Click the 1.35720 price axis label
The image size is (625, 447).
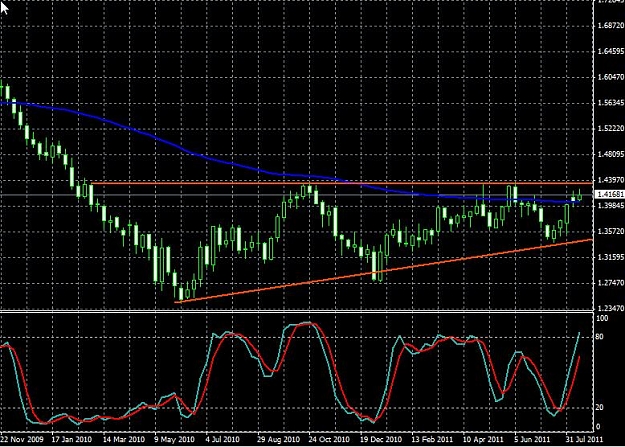click(x=611, y=231)
